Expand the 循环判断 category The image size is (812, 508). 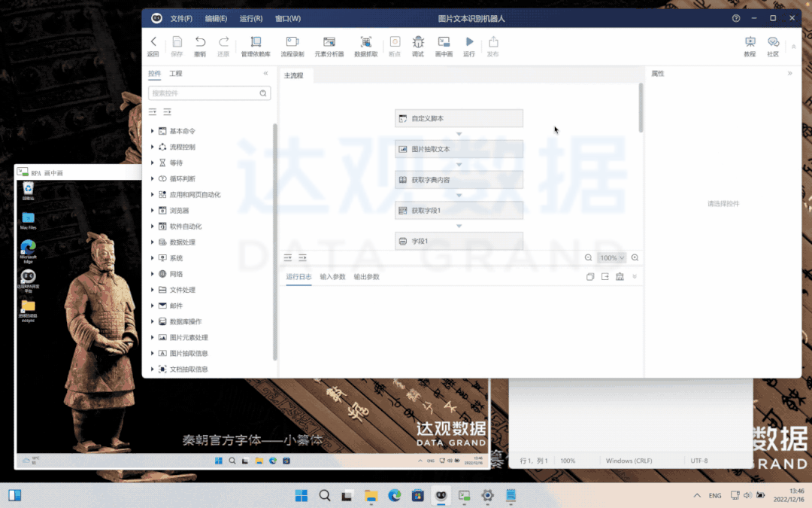coord(152,179)
